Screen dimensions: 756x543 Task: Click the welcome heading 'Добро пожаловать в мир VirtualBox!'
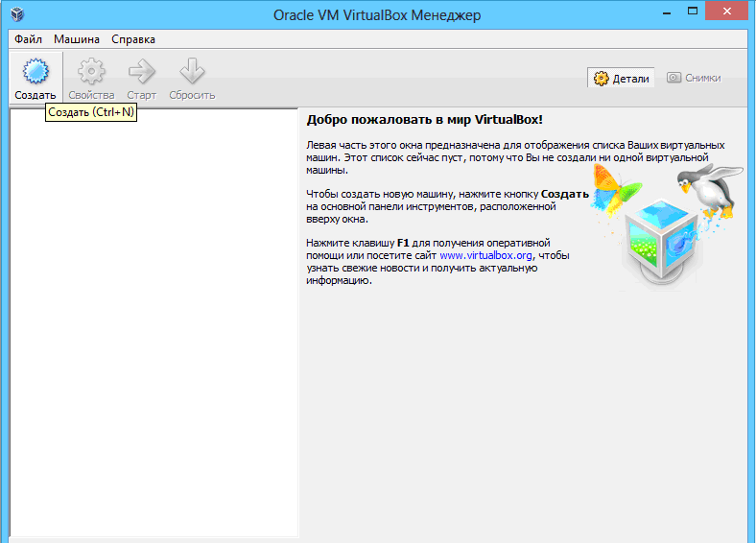pyautogui.click(x=424, y=120)
